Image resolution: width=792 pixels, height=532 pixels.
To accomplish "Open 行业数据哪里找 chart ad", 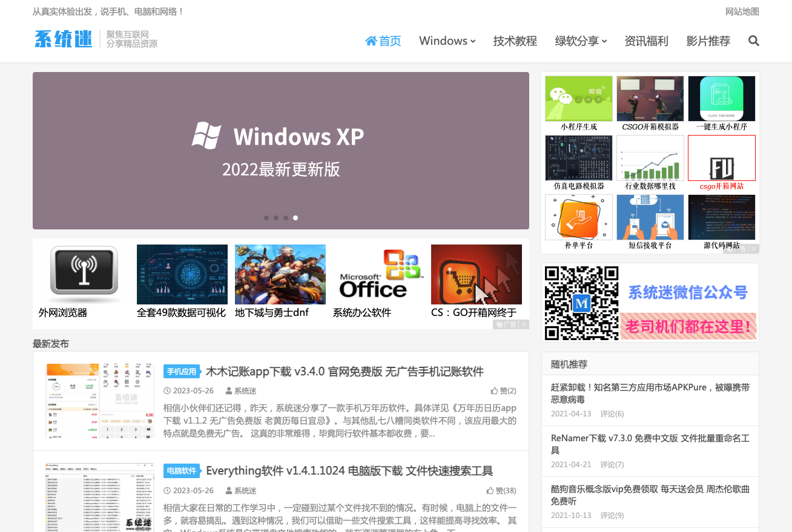I will (x=650, y=158).
